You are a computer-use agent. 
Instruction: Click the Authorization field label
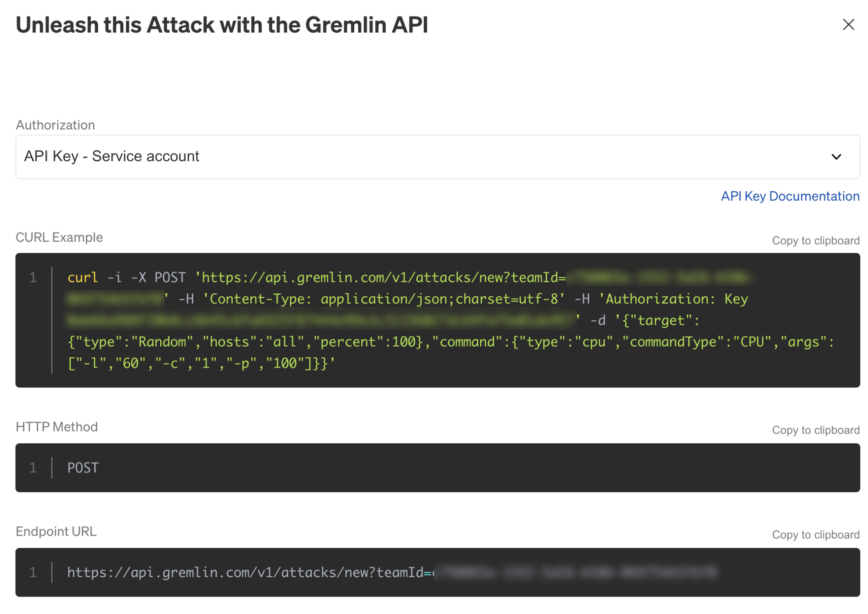[x=55, y=125]
